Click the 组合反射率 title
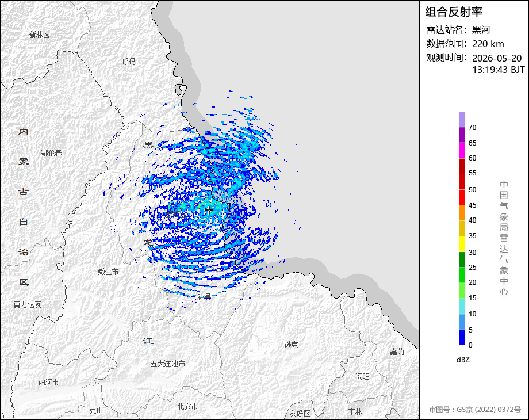The width and height of the screenshot is (529, 420). 454,12
